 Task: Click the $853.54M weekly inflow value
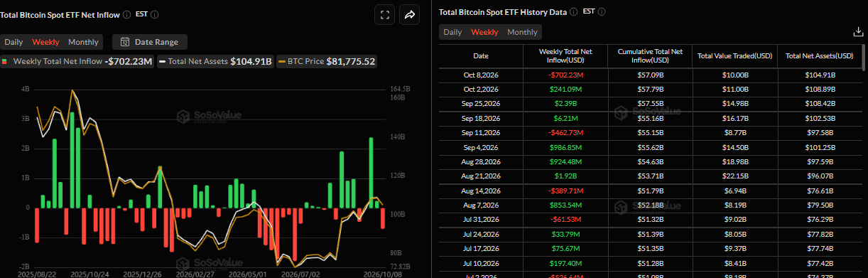(x=565, y=205)
